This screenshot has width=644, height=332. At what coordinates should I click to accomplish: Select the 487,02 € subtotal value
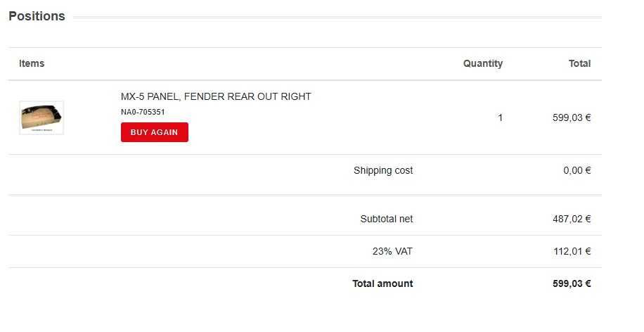point(571,219)
